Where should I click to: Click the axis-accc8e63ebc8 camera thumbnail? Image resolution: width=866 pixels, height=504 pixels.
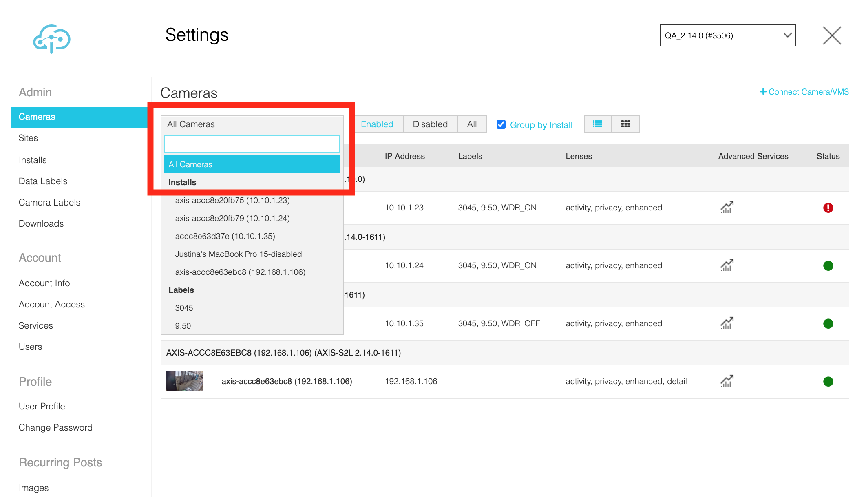(x=185, y=381)
